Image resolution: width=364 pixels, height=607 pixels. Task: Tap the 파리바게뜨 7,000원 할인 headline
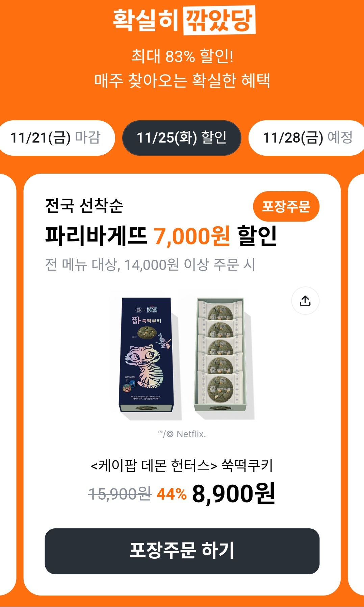(x=161, y=236)
